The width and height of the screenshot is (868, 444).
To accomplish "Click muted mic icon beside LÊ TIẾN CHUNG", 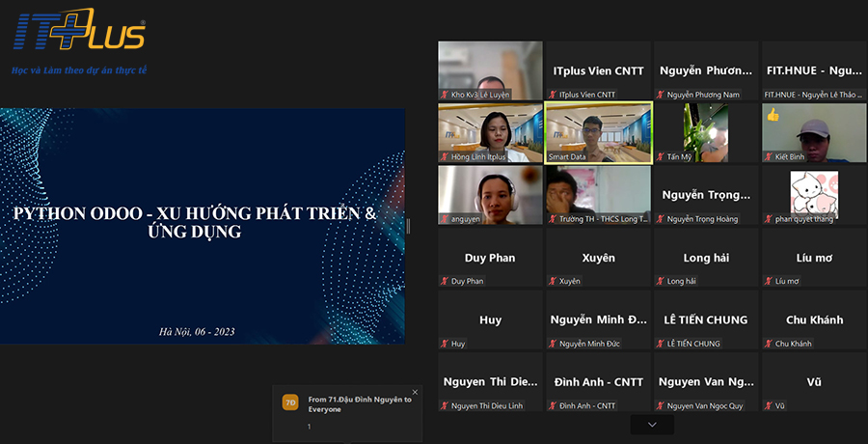I will [x=661, y=344].
